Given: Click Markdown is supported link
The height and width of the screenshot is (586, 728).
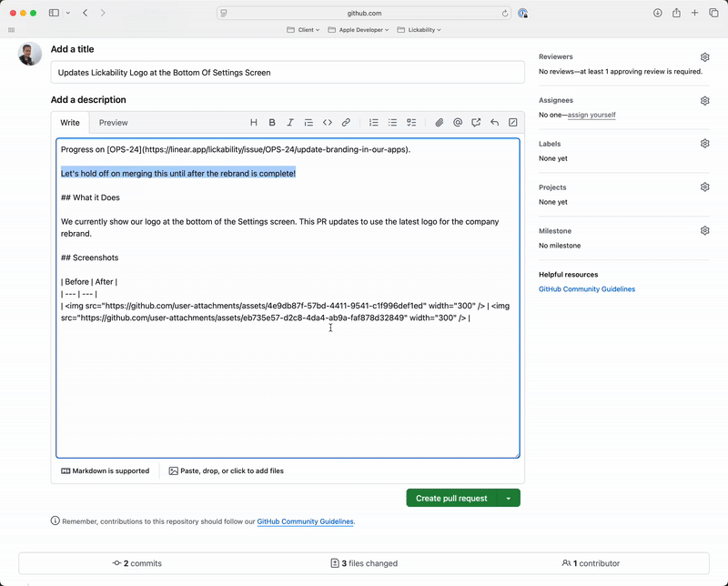Looking at the screenshot, I should click(105, 470).
